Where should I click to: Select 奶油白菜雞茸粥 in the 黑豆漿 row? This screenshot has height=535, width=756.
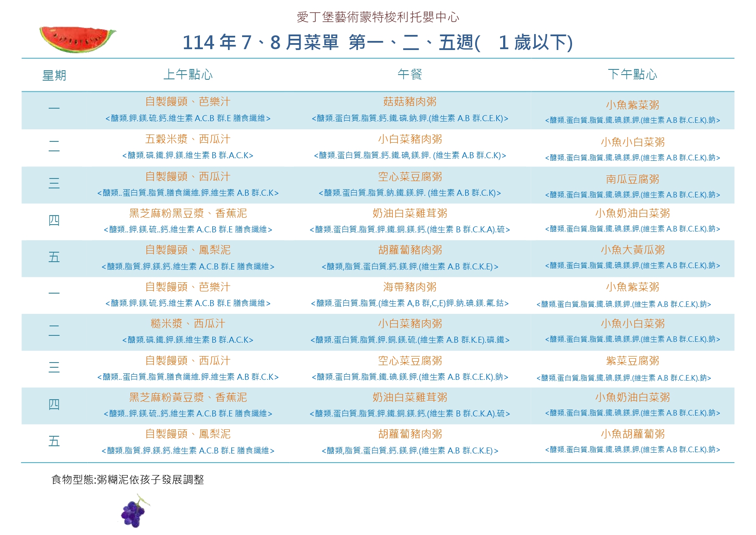coord(410,213)
